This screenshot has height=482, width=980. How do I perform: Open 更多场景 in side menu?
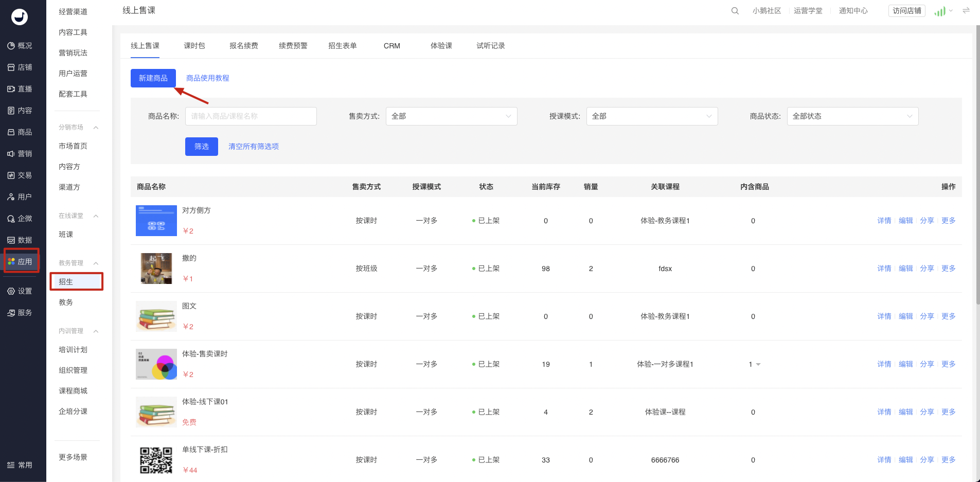coord(73,457)
